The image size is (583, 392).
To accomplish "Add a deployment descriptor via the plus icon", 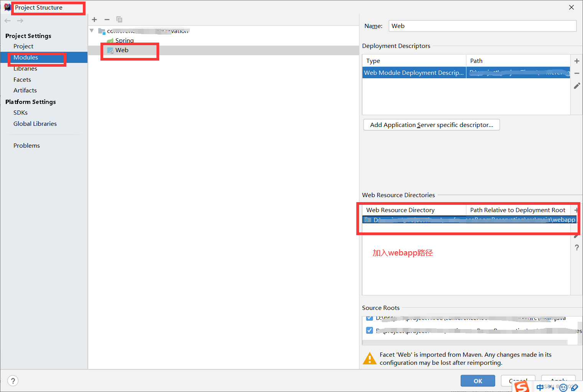I will (x=577, y=61).
